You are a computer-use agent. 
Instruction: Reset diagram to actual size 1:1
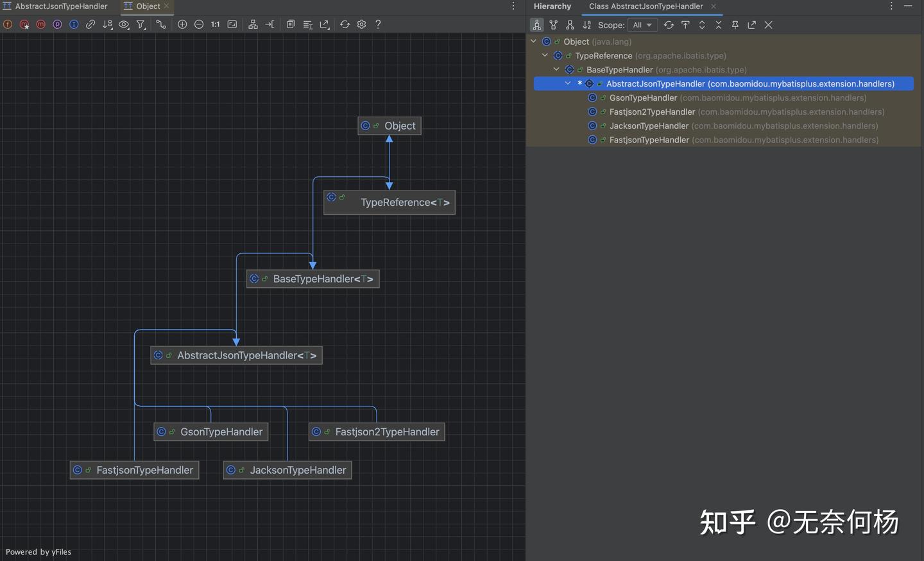pos(216,24)
